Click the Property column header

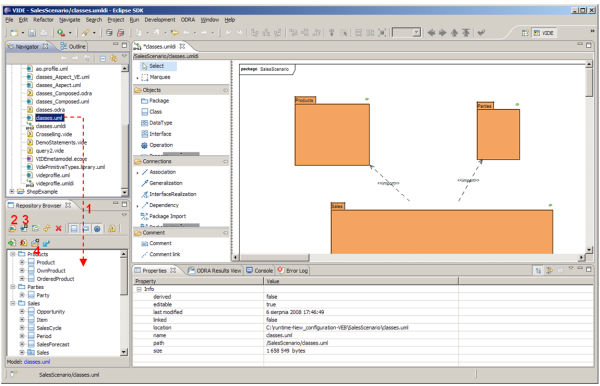click(198, 281)
